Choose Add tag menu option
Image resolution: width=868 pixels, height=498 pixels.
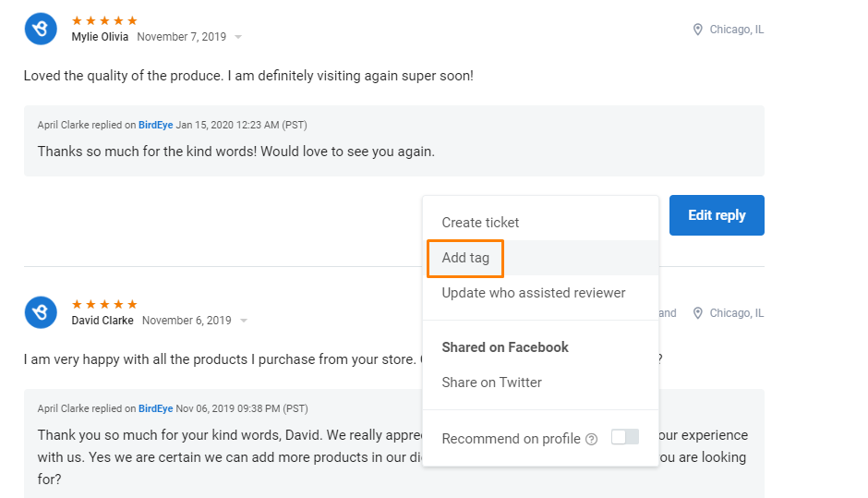click(x=465, y=258)
